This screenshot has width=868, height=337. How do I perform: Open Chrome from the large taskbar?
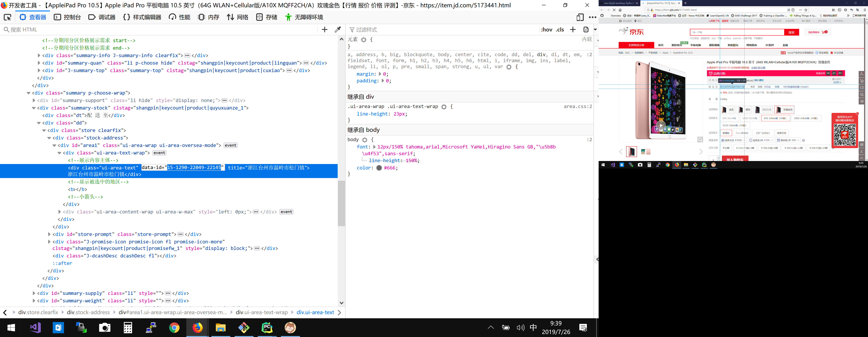(x=174, y=328)
